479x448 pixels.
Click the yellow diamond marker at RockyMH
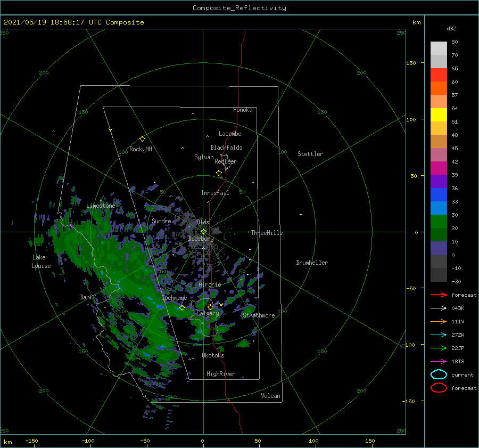point(142,139)
